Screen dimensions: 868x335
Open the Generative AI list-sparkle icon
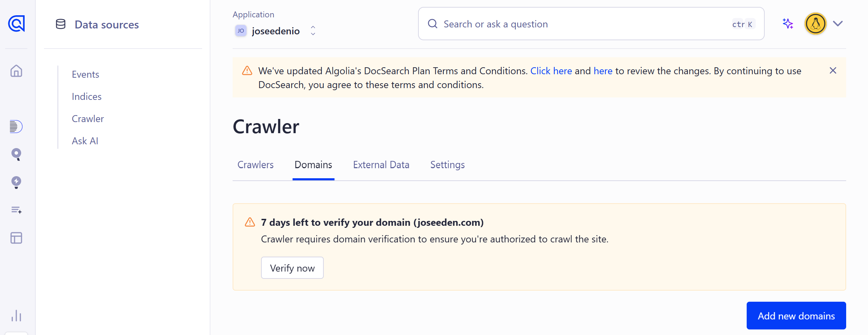coord(16,210)
